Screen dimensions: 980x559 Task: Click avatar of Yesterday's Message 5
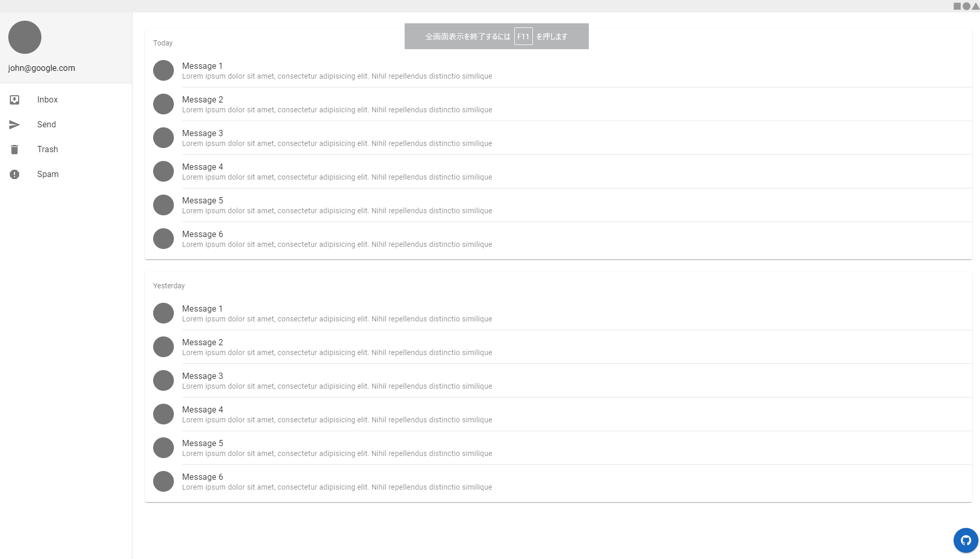tap(164, 448)
